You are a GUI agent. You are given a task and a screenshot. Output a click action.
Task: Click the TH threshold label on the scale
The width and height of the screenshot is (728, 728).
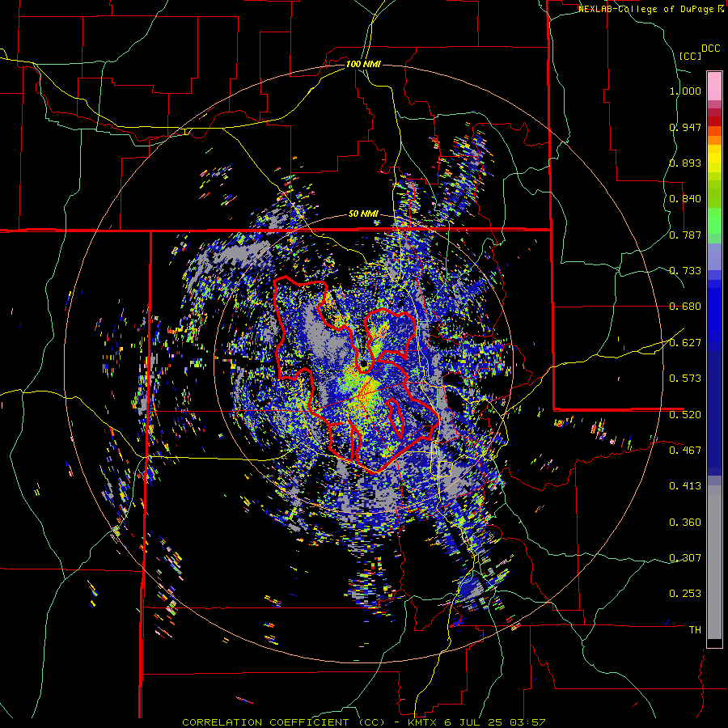click(x=695, y=629)
